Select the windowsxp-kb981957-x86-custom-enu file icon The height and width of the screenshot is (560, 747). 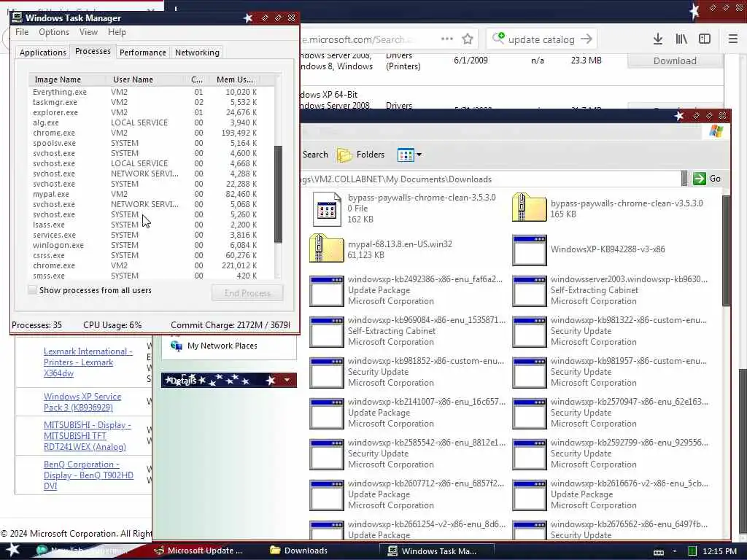(x=530, y=373)
